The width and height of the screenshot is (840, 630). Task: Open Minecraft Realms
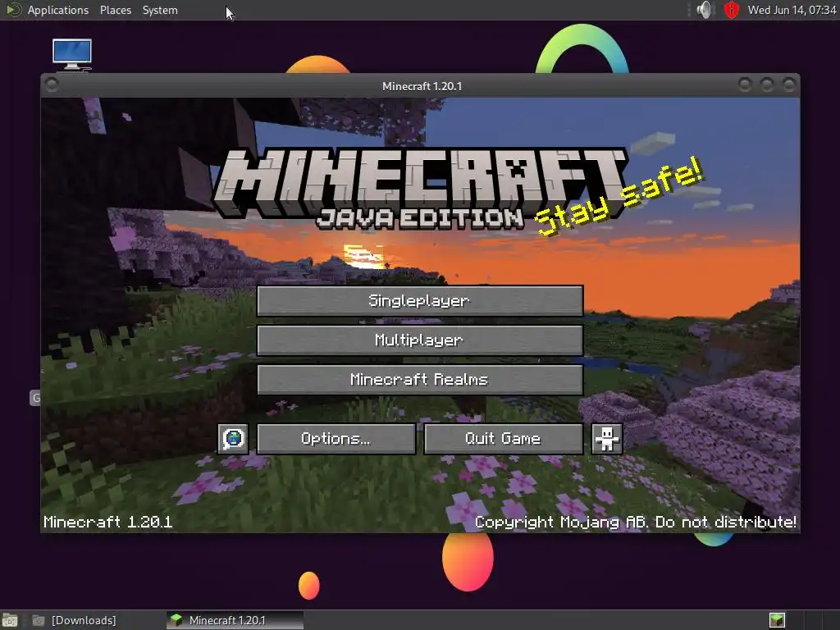419,380
